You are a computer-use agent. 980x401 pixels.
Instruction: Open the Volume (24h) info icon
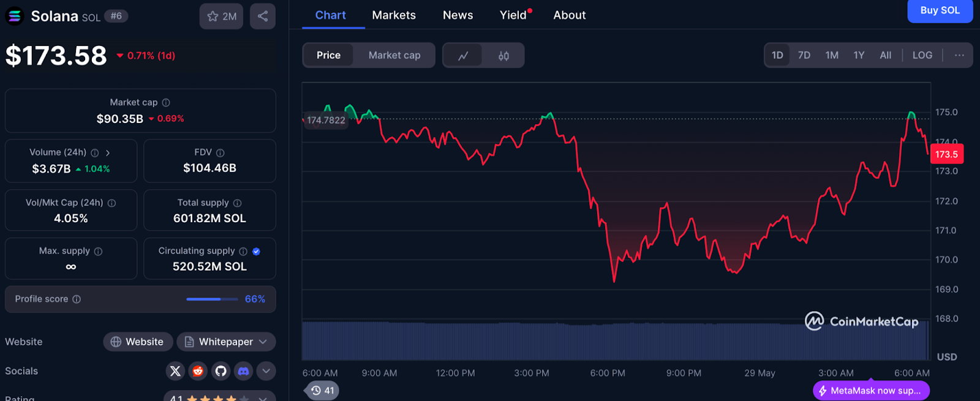[95, 152]
